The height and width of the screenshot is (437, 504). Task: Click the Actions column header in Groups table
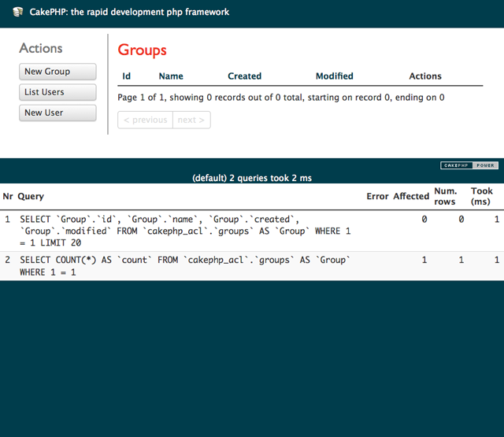coord(425,76)
